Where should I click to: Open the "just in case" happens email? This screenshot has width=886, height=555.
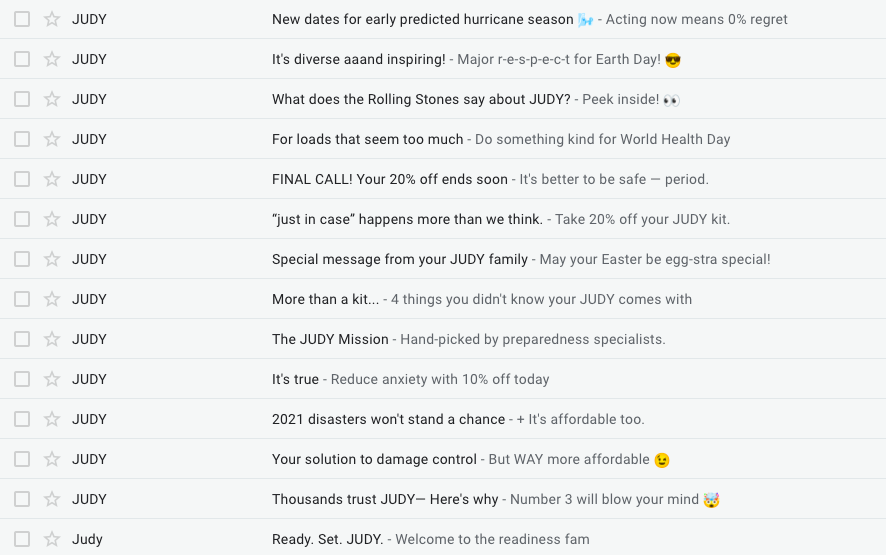[x=501, y=219]
